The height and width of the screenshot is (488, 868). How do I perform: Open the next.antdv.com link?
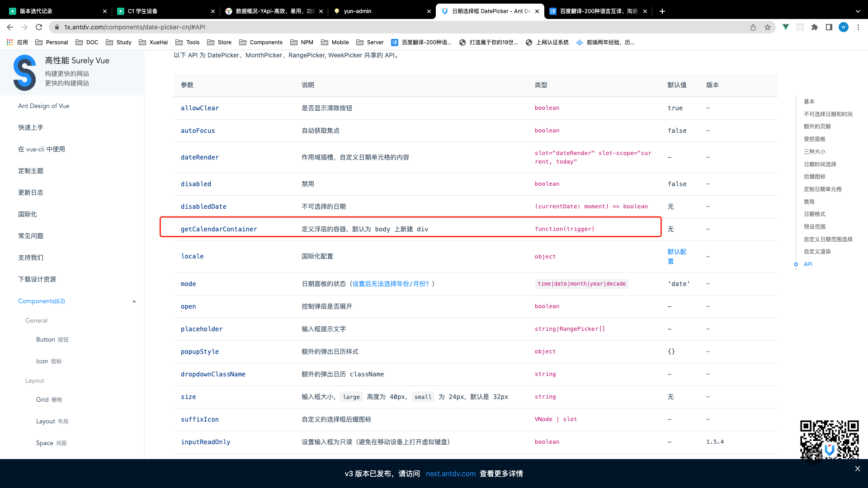[x=450, y=474]
